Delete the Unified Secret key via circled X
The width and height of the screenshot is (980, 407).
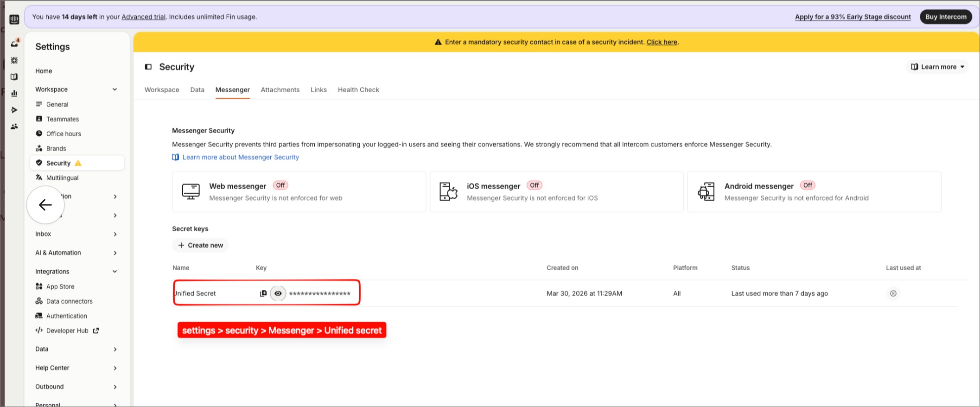click(x=893, y=293)
